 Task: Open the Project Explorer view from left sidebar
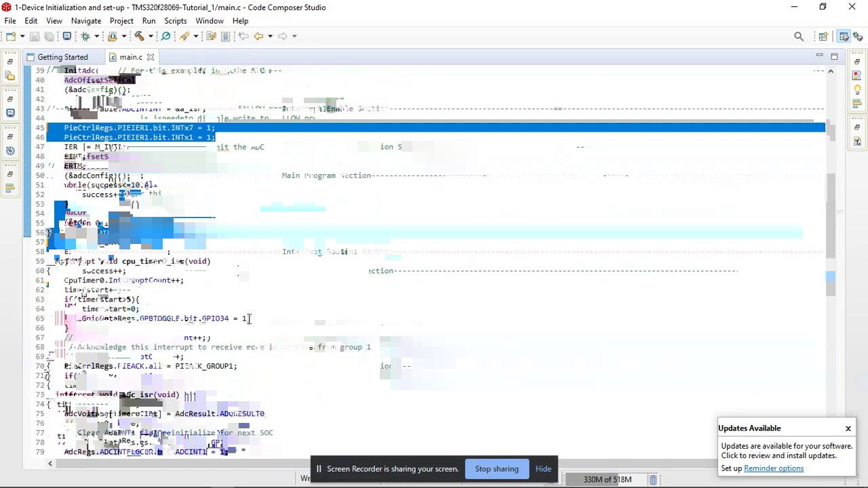10,76
